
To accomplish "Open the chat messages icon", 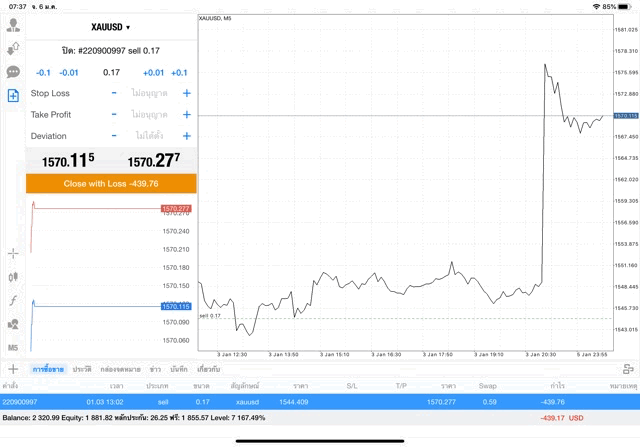I will click(x=13, y=72).
